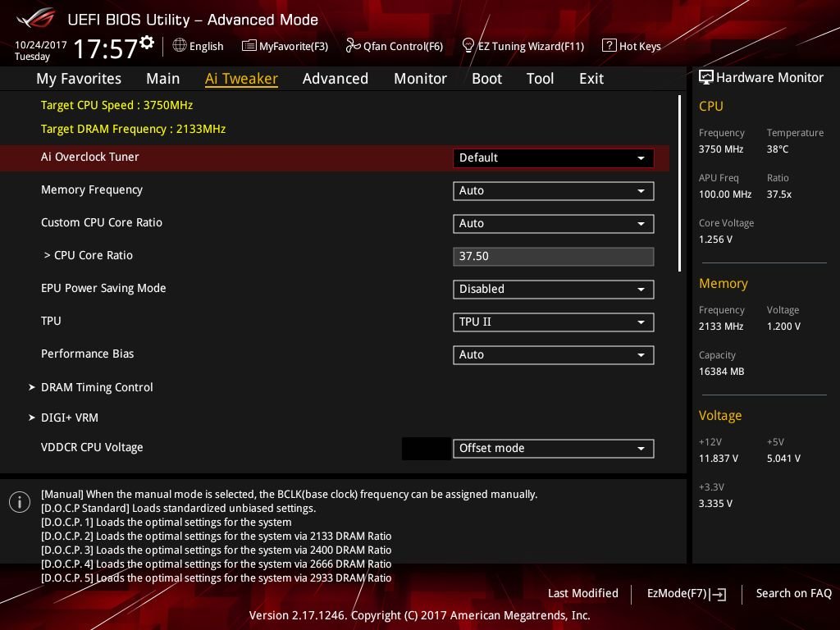The width and height of the screenshot is (840, 630).
Task: Click the settings list vertical scrollbar
Action: click(679, 183)
